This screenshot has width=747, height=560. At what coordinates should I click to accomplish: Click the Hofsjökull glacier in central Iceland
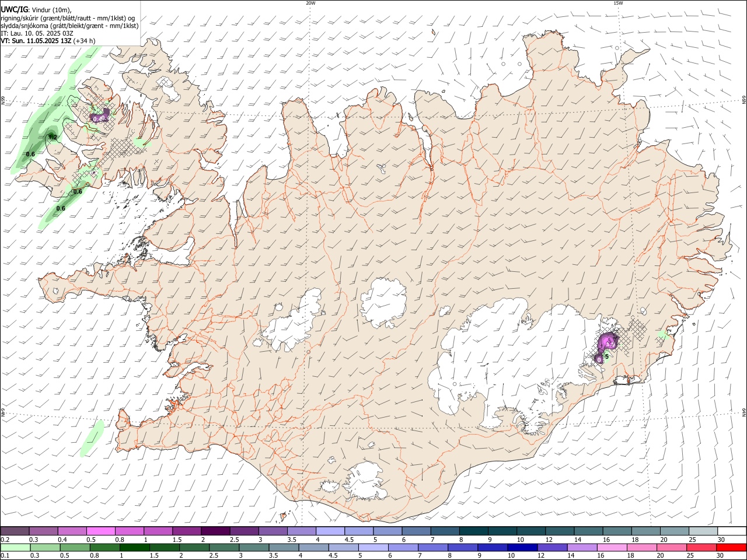pyautogui.click(x=383, y=302)
